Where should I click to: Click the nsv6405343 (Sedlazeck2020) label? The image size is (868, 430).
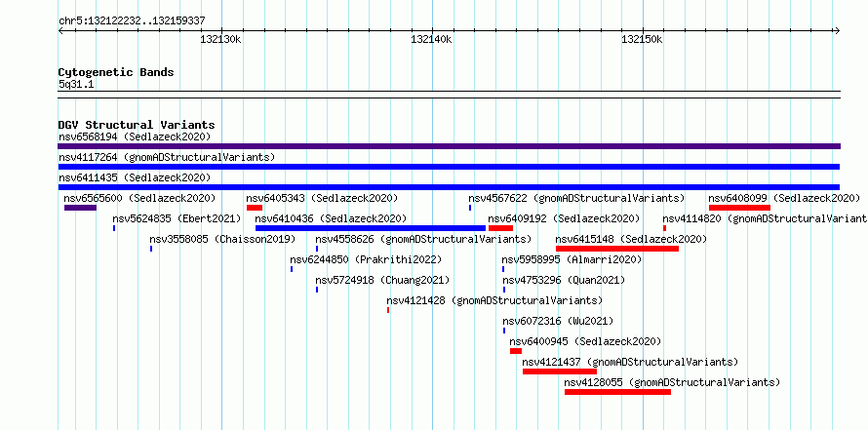point(322,198)
